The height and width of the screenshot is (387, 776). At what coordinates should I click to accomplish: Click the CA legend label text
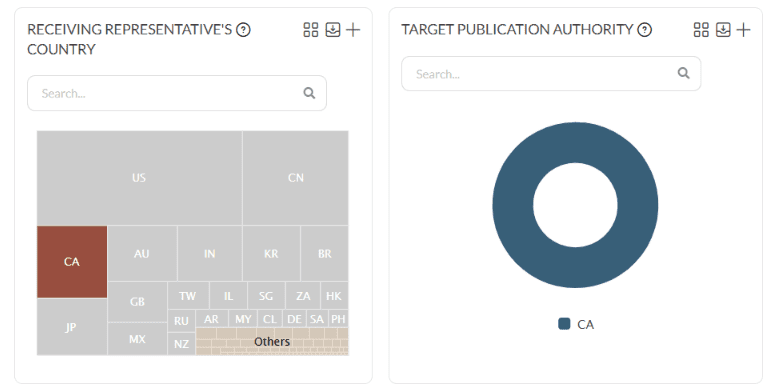point(585,324)
